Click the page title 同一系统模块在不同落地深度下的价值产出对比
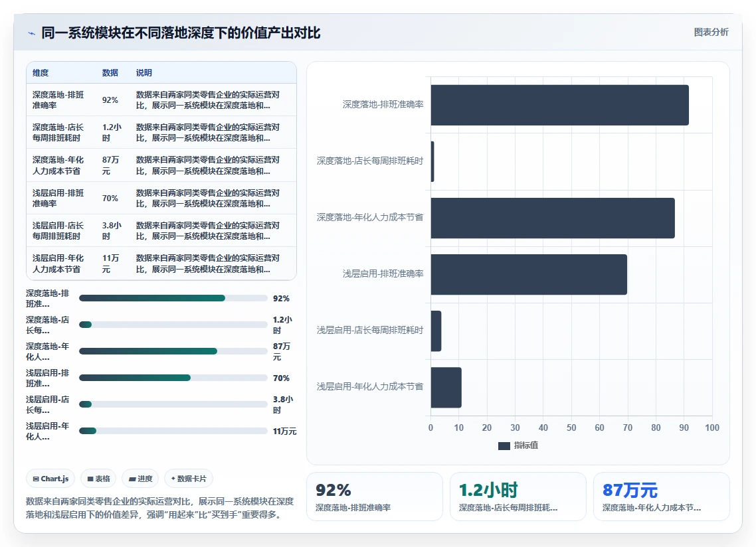The width and height of the screenshot is (756, 547). (181, 33)
